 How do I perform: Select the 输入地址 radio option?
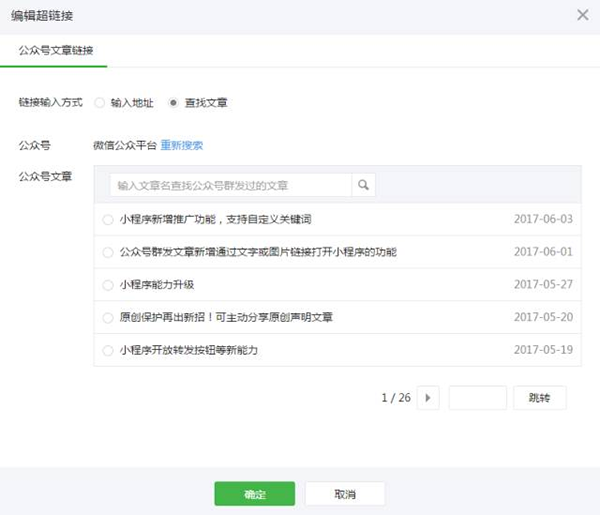tap(100, 102)
